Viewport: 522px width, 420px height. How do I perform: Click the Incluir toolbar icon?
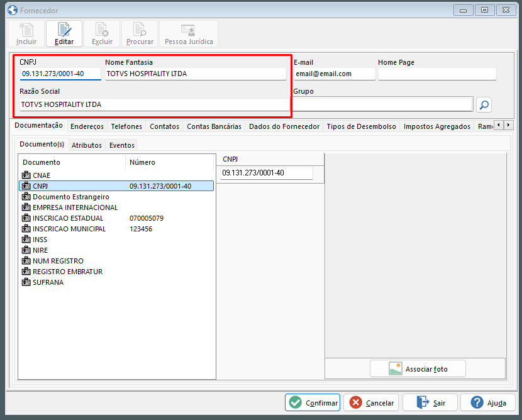pos(26,34)
